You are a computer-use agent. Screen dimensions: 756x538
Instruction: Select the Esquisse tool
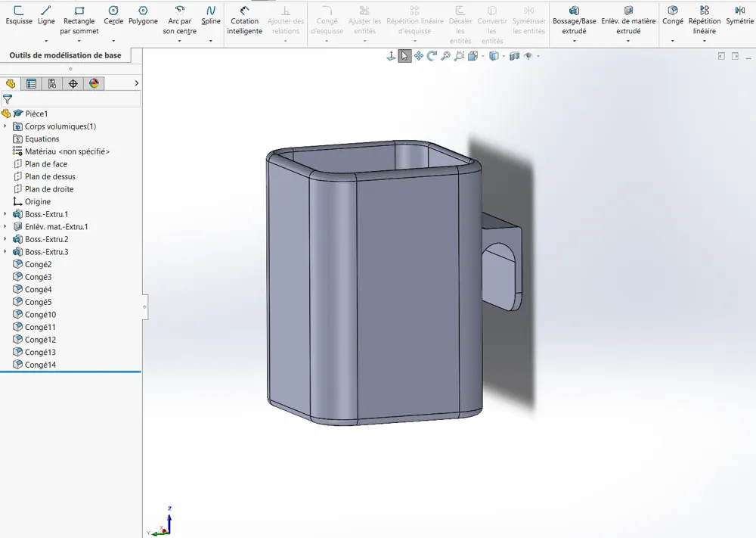(19, 15)
